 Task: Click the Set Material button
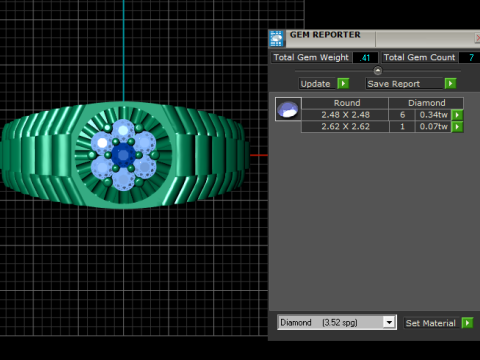pos(431,323)
